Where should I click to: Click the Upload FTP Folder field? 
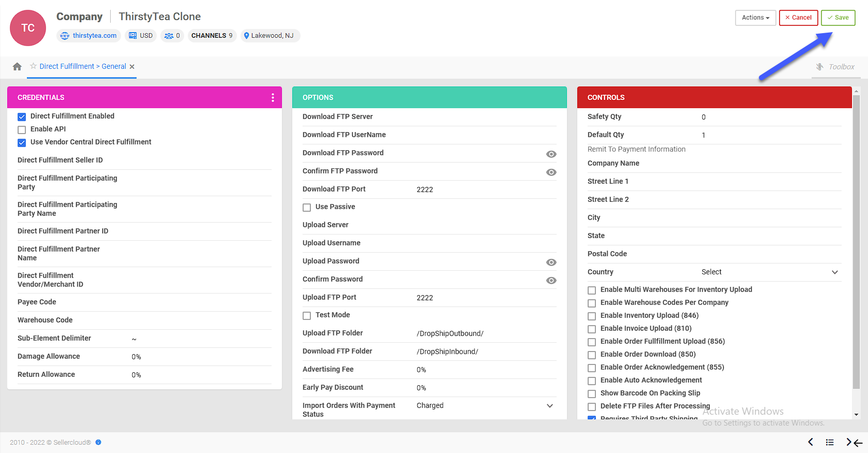coord(486,333)
